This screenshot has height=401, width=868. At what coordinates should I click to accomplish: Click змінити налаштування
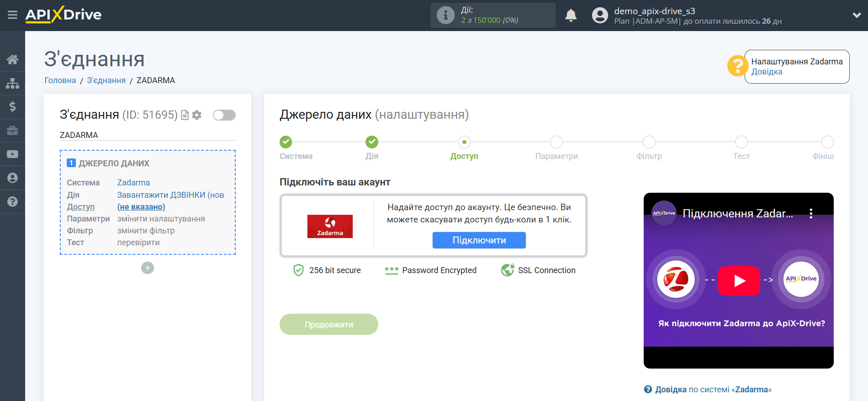coord(161,219)
